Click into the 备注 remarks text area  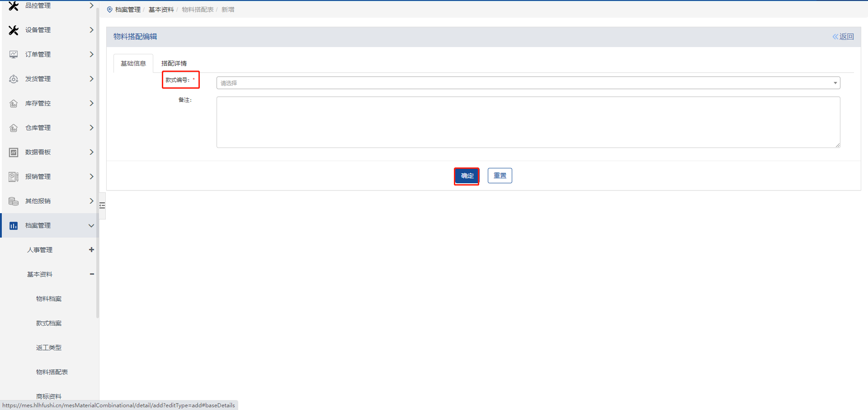tap(528, 122)
